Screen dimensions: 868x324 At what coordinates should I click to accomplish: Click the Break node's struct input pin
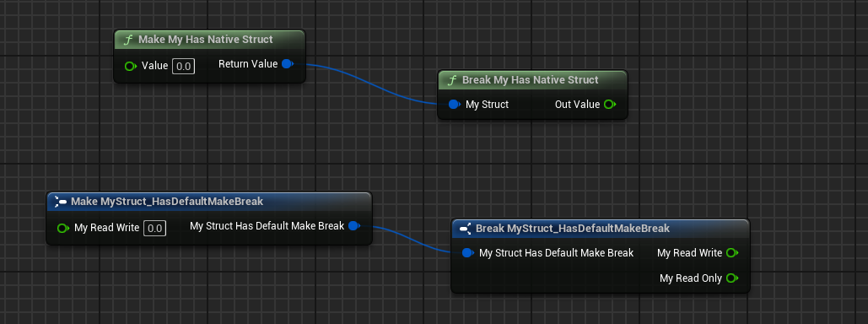pyautogui.click(x=468, y=252)
